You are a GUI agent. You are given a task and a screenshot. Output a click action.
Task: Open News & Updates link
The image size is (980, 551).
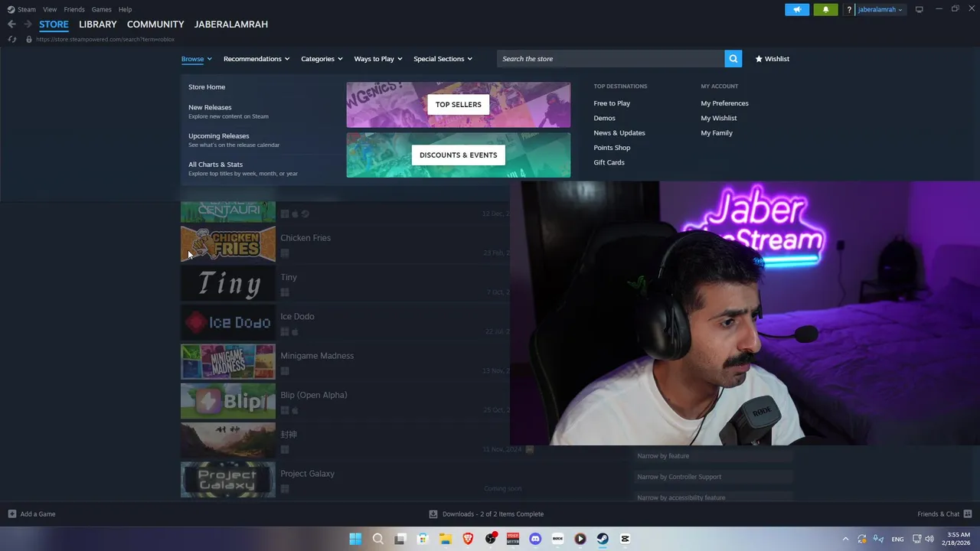pyautogui.click(x=619, y=133)
